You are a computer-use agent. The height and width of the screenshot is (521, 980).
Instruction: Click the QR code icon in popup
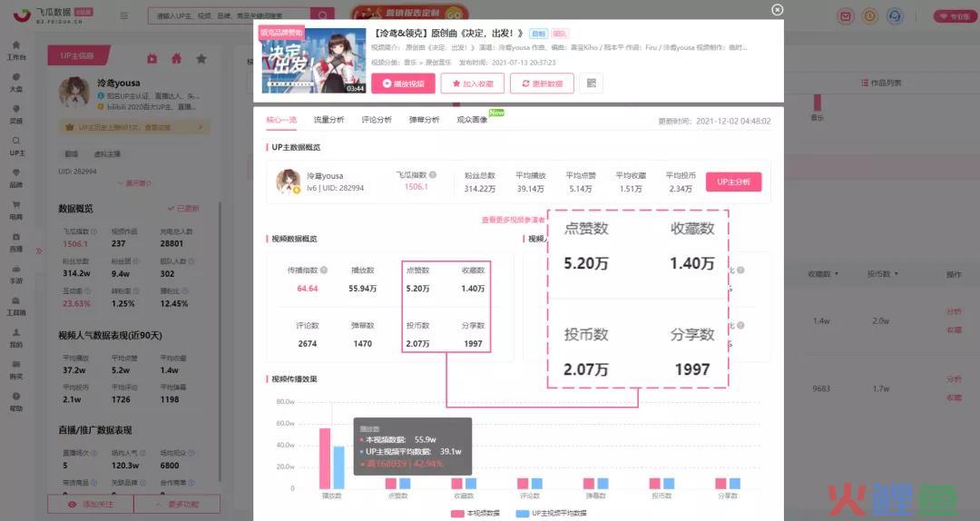point(592,84)
